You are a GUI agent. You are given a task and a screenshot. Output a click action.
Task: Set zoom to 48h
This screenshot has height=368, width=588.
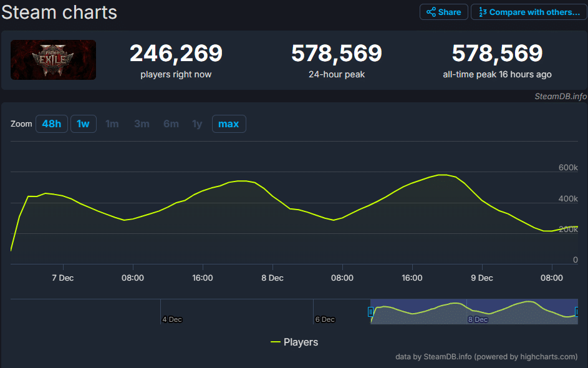(51, 123)
